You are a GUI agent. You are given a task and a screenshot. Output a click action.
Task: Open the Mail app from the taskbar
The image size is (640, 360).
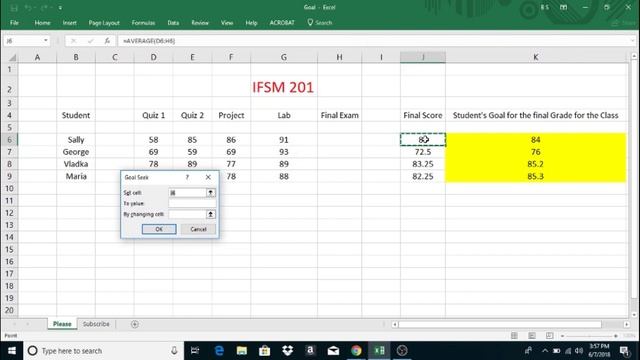pos(333,351)
